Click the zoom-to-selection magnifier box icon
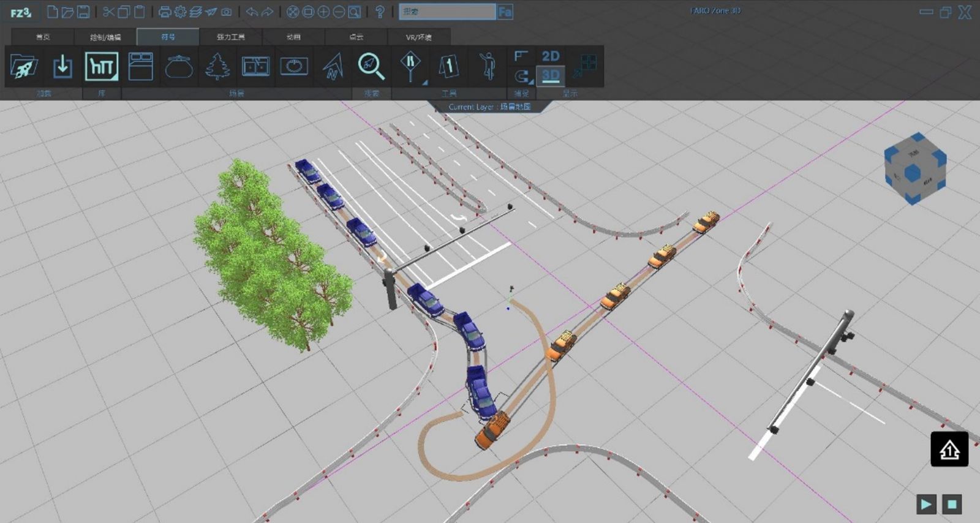 click(354, 12)
